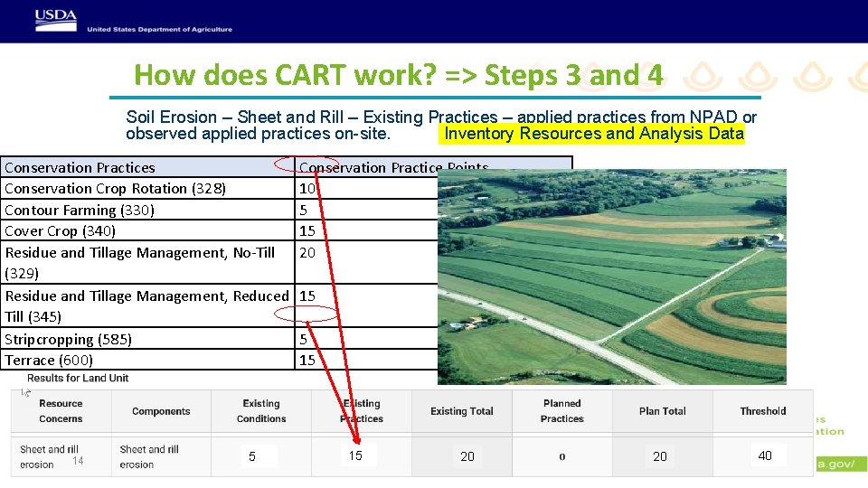Select the 'Conservation Crop Rotation (328)' row
The height and width of the screenshot is (488, 868).
tap(147, 189)
